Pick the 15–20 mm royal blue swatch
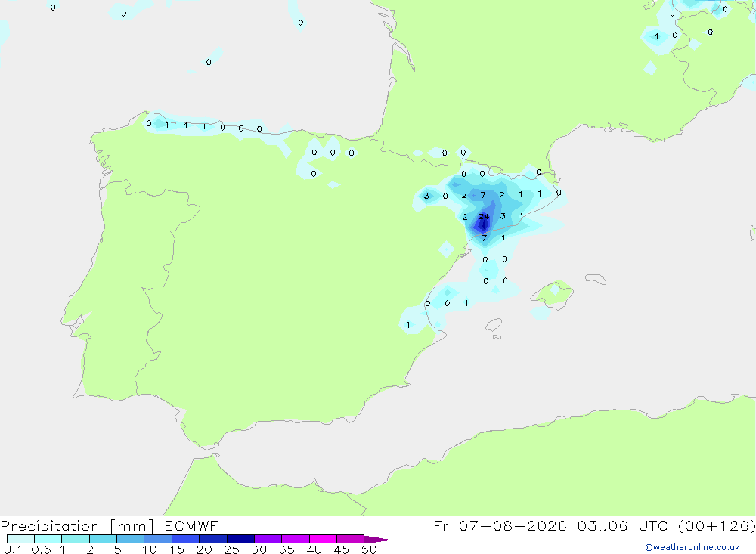 [x=186, y=539]
